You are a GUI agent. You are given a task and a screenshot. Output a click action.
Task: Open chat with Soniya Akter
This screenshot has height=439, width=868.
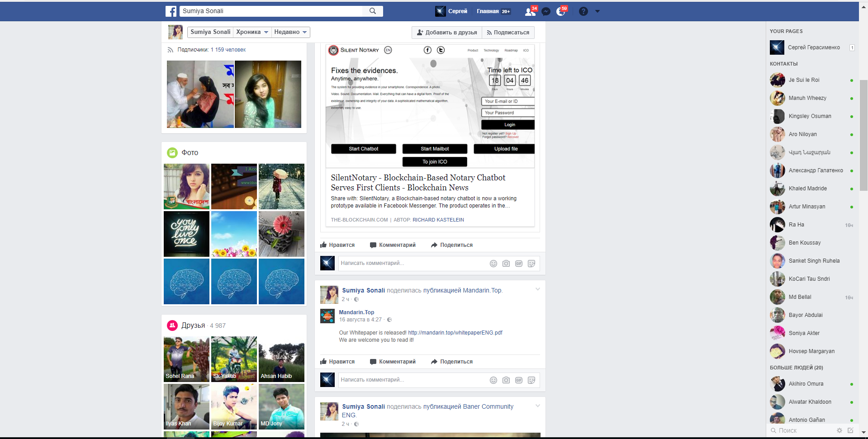click(x=812, y=333)
